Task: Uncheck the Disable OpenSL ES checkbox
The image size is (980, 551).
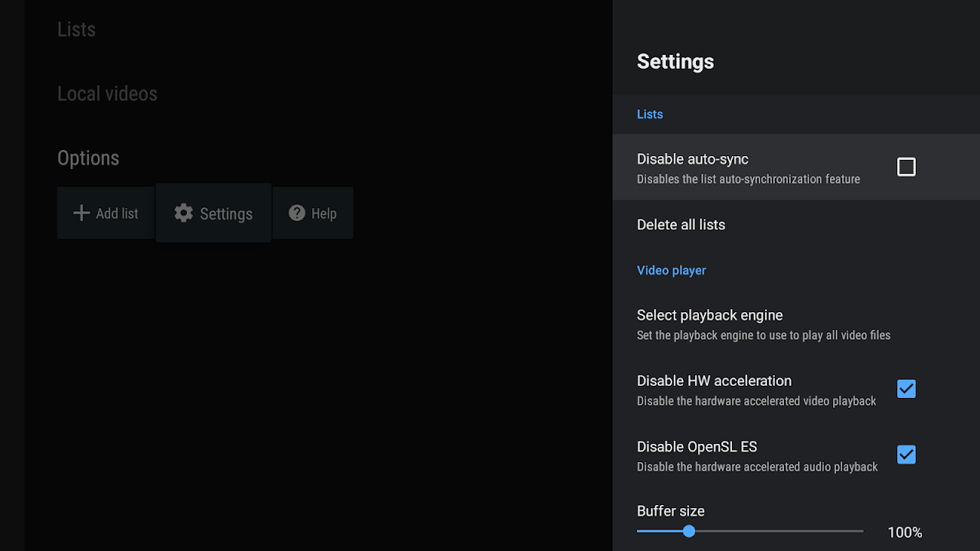Action: coord(906,455)
